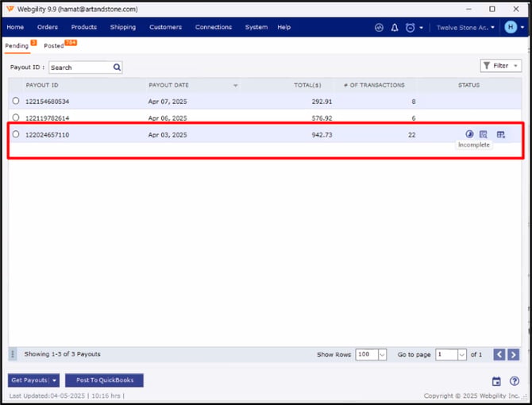Toggle Payout Date sort arrow
Viewport: 532px width, 405px height.
[235, 86]
